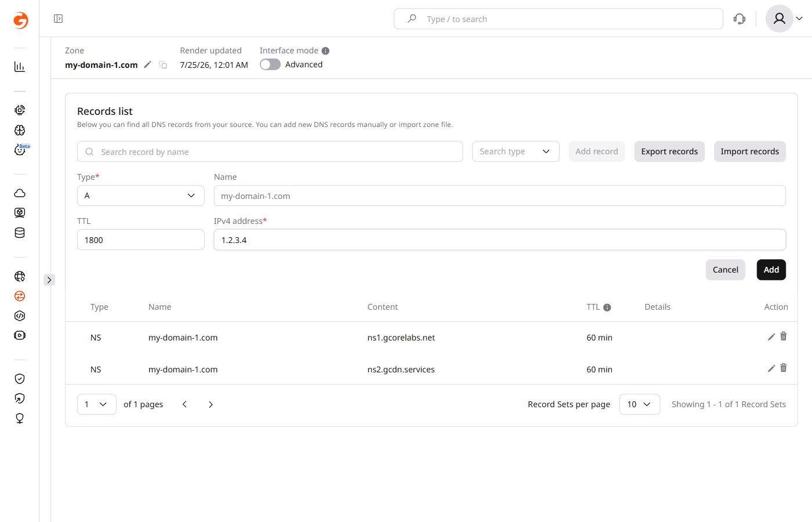
Task: Edit the ns2.gcdn.services record
Action: click(771, 368)
